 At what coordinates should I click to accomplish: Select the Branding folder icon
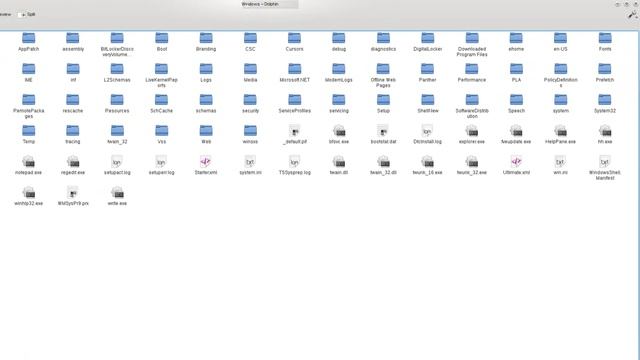pos(206,38)
